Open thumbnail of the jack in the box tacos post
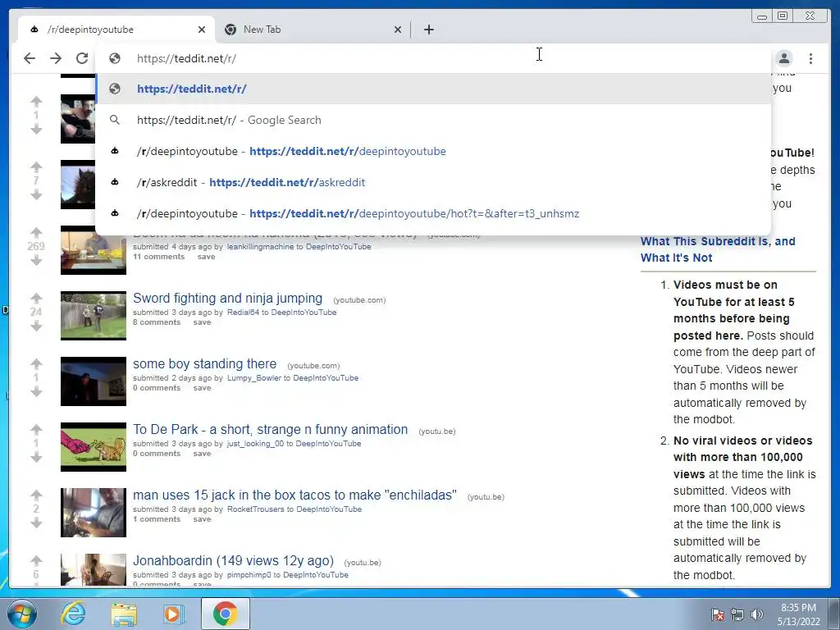840x630 pixels. pos(94,513)
